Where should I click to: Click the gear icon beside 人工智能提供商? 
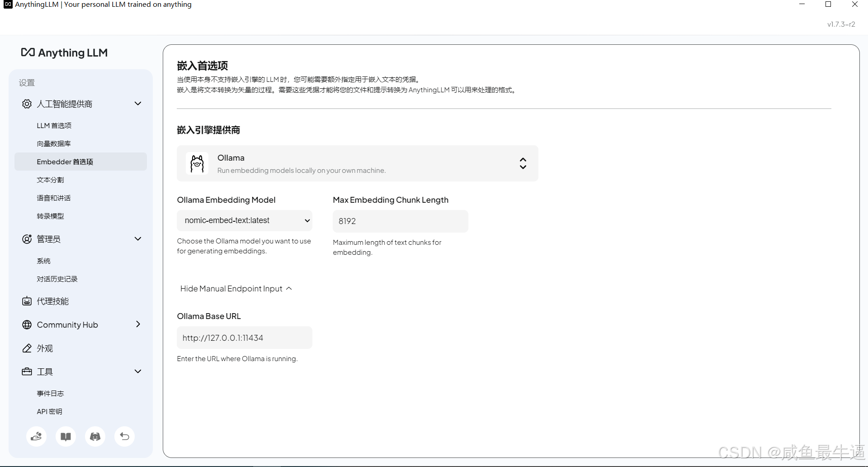[x=27, y=104]
